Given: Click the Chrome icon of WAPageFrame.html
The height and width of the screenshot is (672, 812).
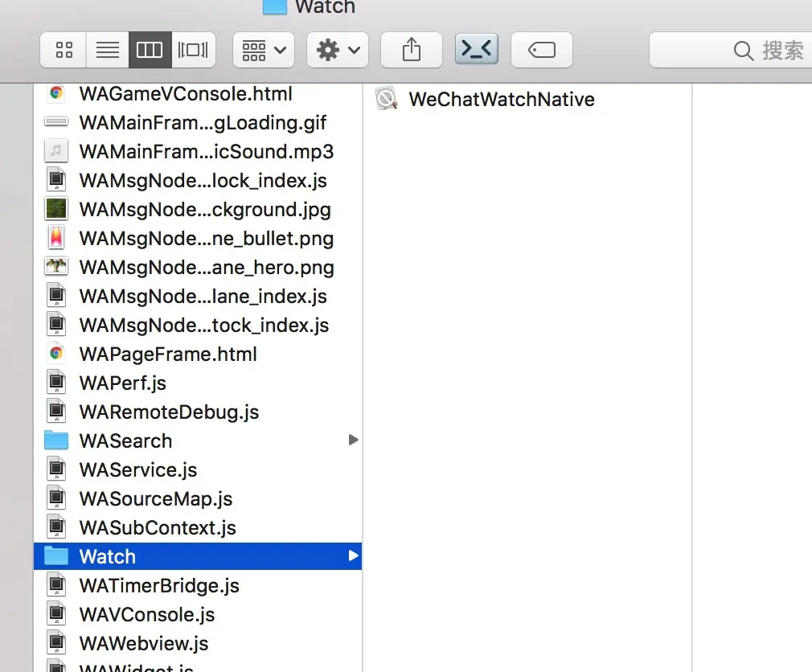Looking at the screenshot, I should (56, 354).
